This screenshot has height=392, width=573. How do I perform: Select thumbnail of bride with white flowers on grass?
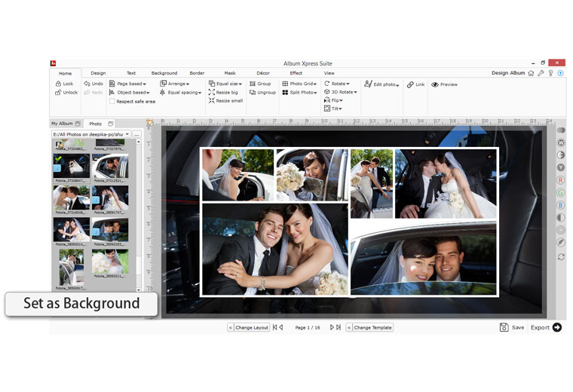tap(110, 262)
